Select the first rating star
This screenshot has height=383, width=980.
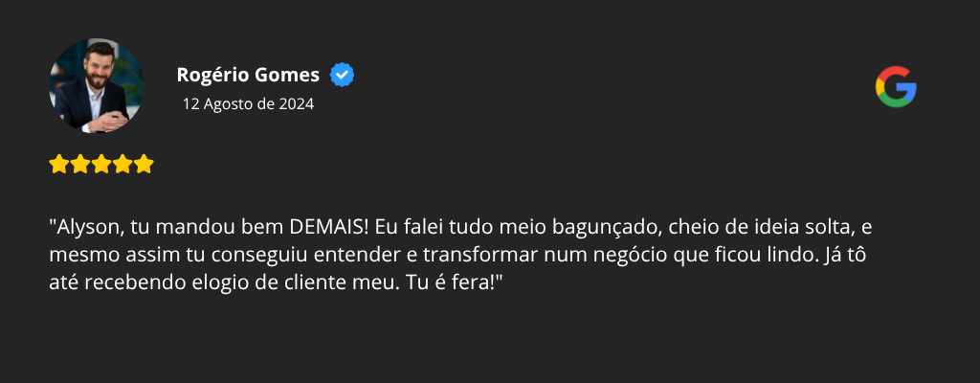click(x=58, y=164)
